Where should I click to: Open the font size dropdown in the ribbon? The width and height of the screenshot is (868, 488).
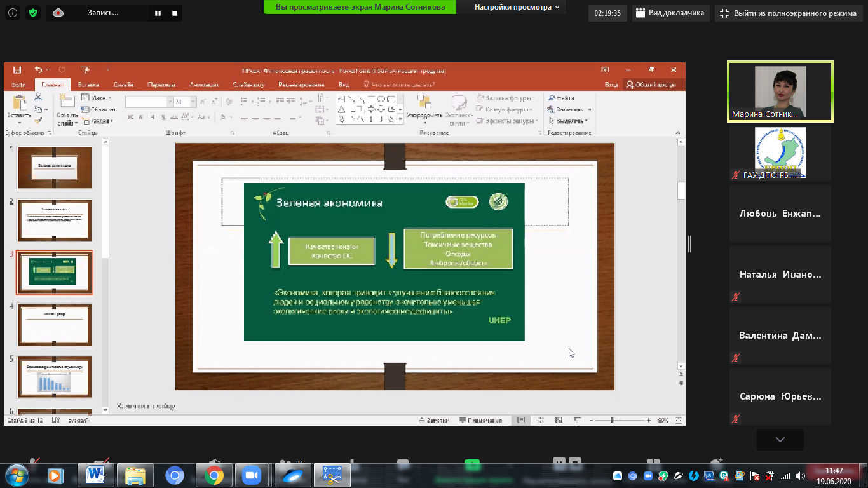(x=193, y=102)
